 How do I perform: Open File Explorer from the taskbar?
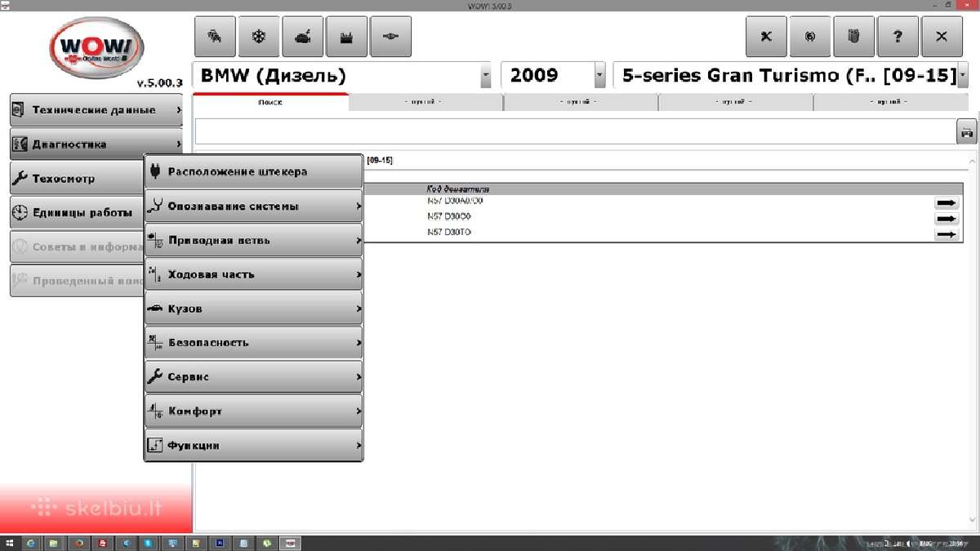click(54, 543)
